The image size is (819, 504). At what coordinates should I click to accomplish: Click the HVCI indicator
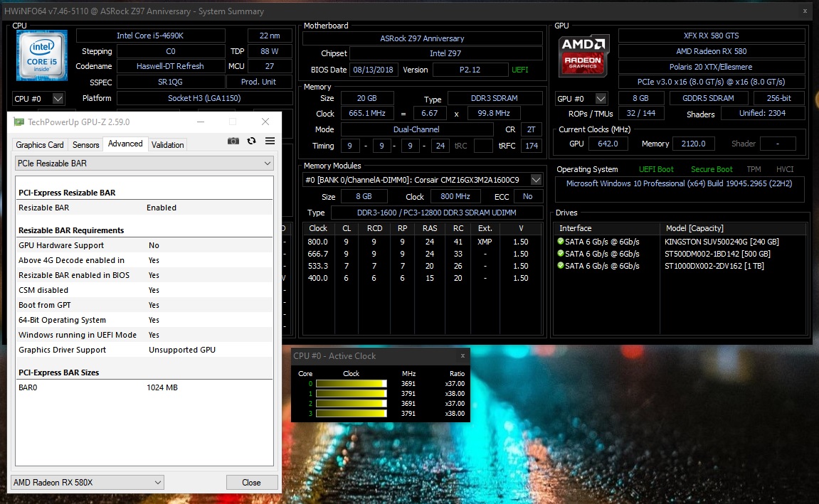785,169
